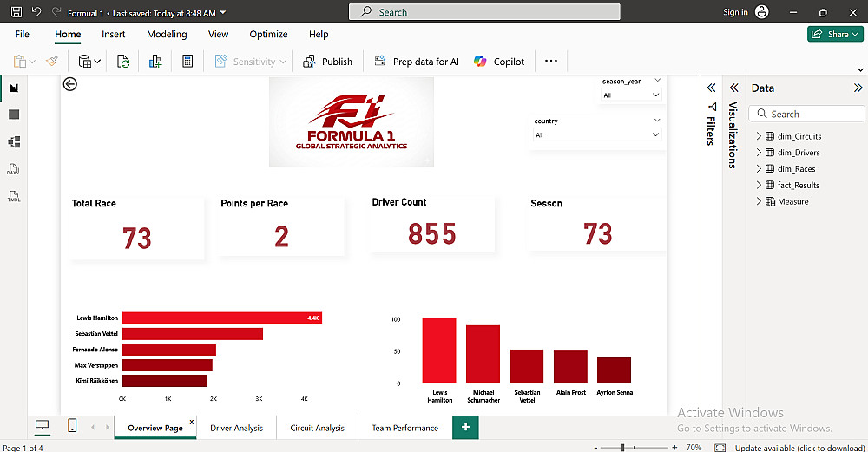Open the Insert ribbon tab
Screen dimensions: 868x452
pyautogui.click(x=114, y=35)
